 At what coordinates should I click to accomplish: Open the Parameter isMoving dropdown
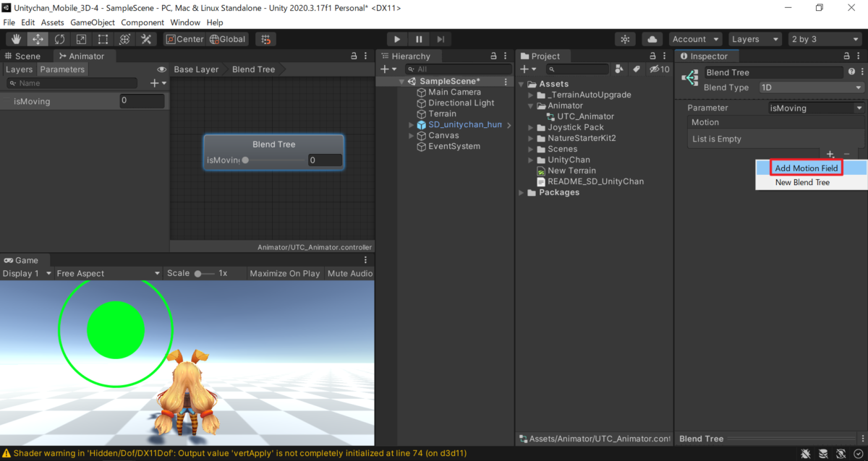816,108
